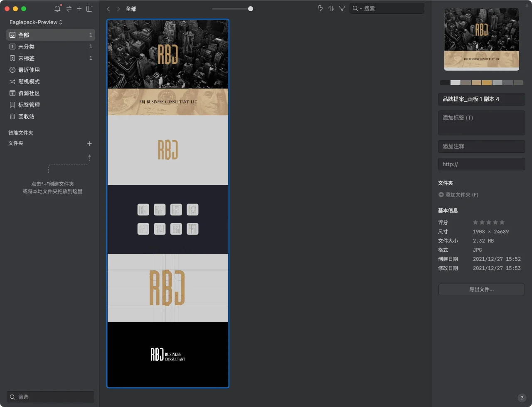Screen dimensions: 532x407
Task: Click the 全部 inbox icon
Action: pos(12,35)
